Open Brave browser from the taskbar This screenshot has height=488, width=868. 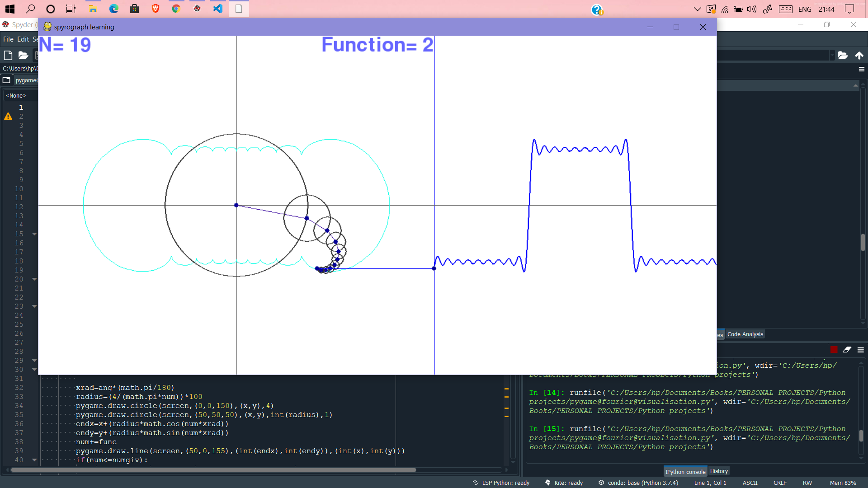pos(156,9)
